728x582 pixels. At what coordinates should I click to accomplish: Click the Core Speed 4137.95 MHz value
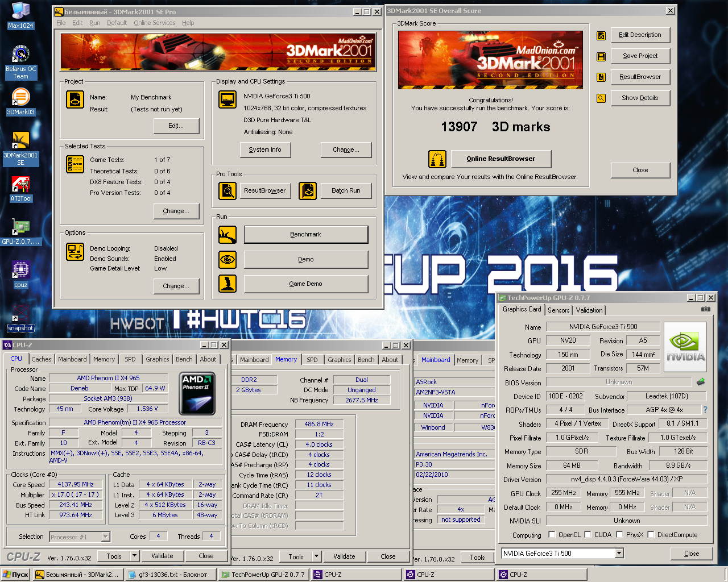(76, 484)
